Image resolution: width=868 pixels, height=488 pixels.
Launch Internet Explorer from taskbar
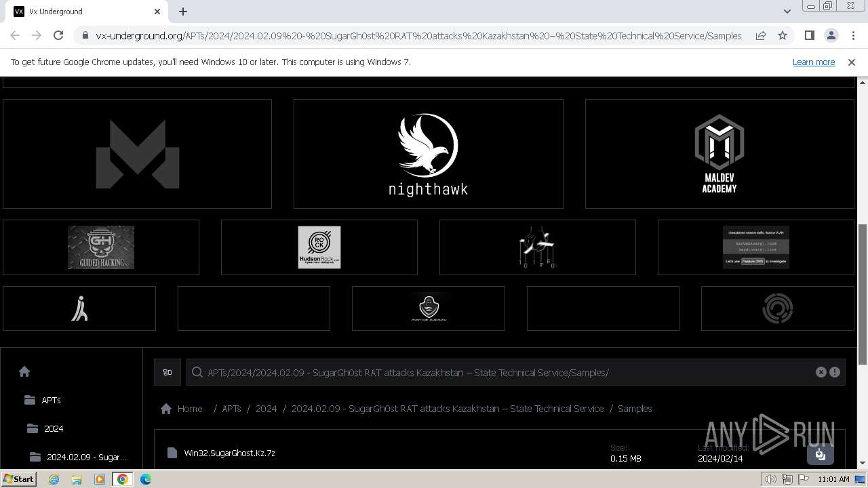click(x=54, y=479)
